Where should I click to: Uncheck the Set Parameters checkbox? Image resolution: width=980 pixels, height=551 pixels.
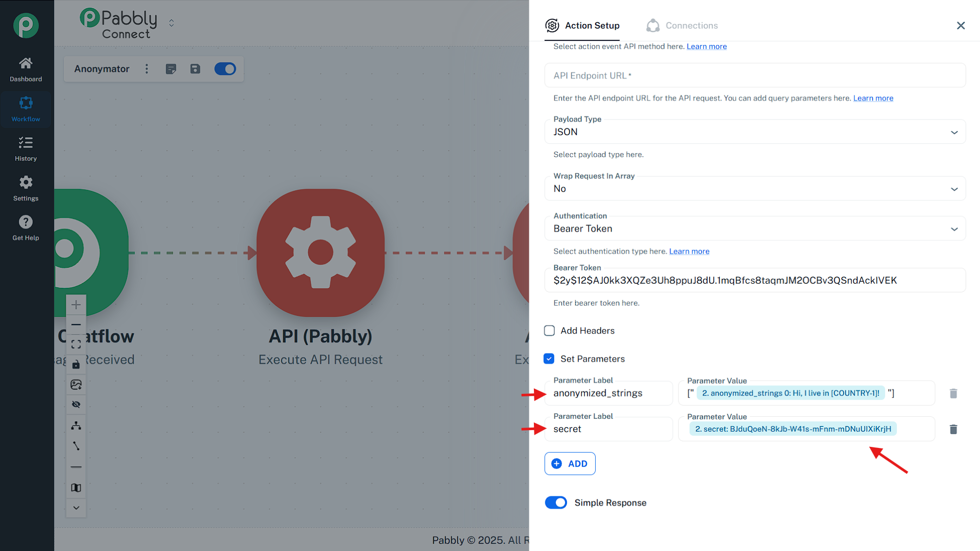[549, 359]
